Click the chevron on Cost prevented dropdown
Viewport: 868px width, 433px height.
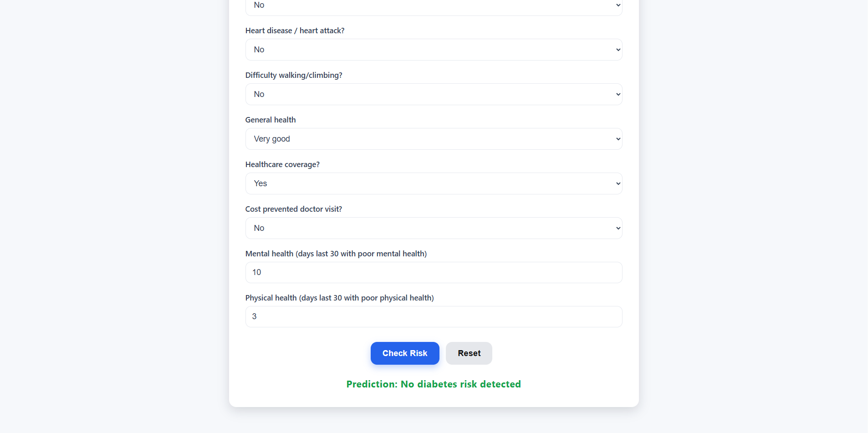pyautogui.click(x=618, y=228)
